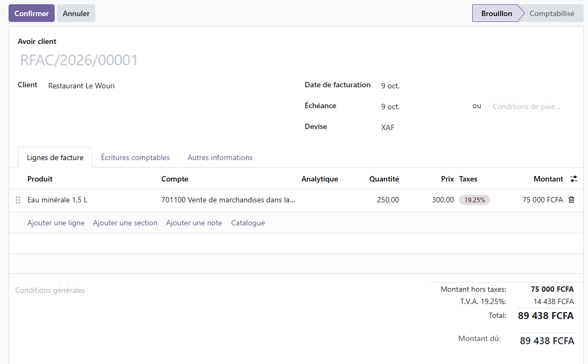
Task: Edit account 701100 Vente de marchandises
Action: pos(228,200)
